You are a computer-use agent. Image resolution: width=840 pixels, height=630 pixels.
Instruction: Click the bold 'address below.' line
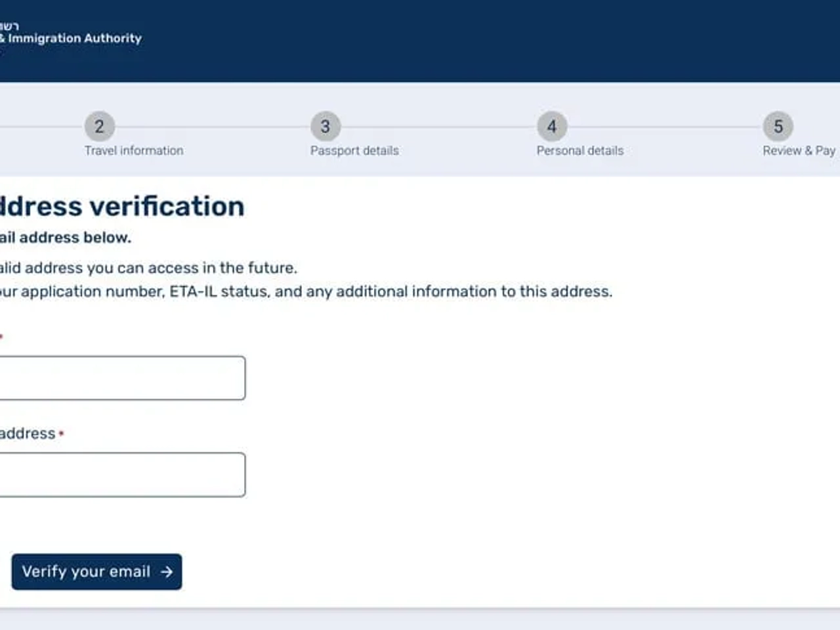tap(66, 238)
